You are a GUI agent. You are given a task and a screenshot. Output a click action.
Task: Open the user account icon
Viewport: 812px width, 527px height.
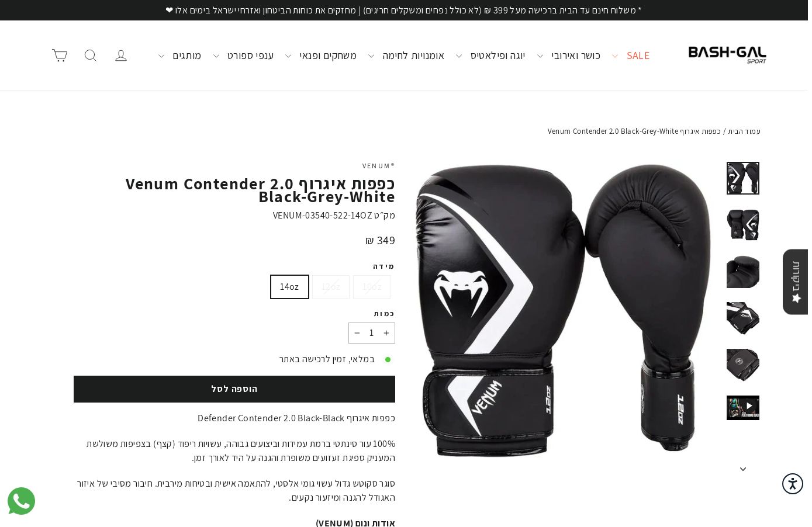click(121, 56)
